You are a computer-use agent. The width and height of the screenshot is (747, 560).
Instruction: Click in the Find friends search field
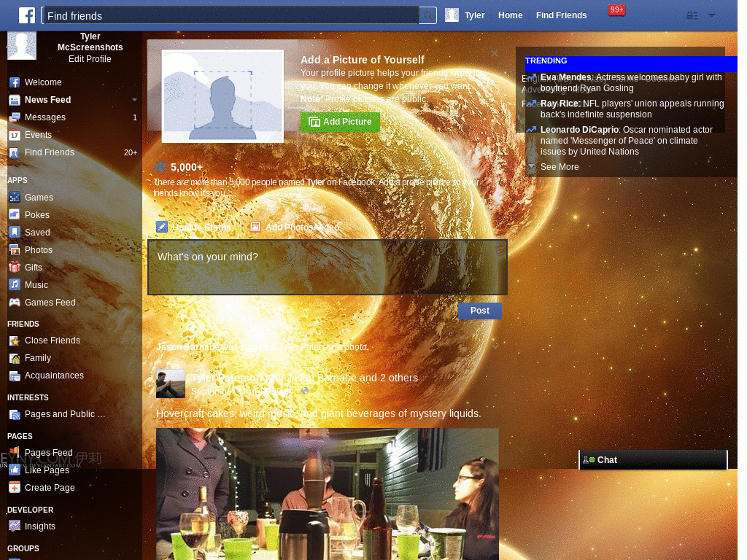coord(231,16)
